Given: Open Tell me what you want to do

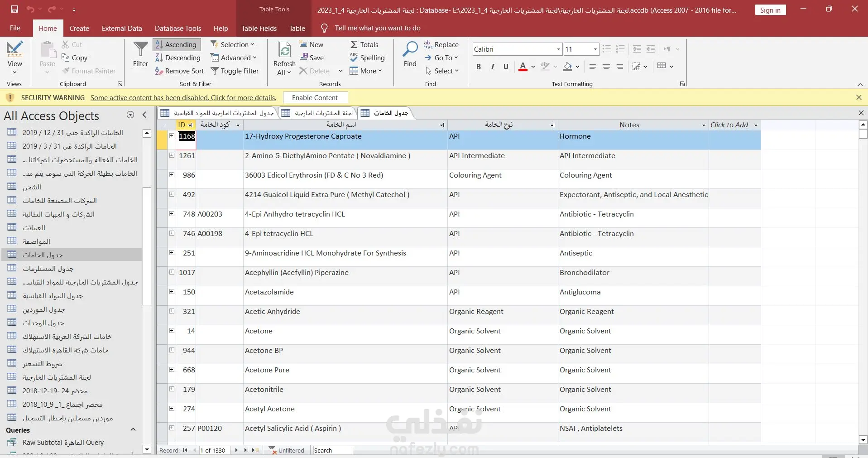Looking at the screenshot, I should point(378,28).
